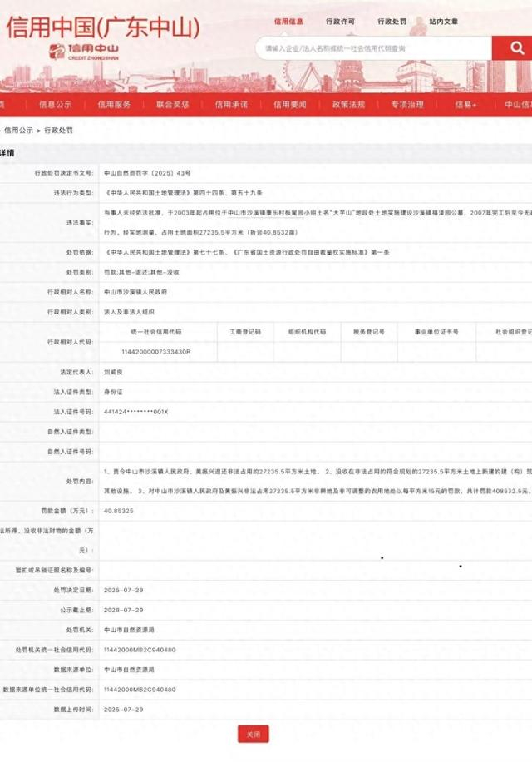
Task: Click the party category 法人及非法人组织
Action: pyautogui.click(x=129, y=312)
